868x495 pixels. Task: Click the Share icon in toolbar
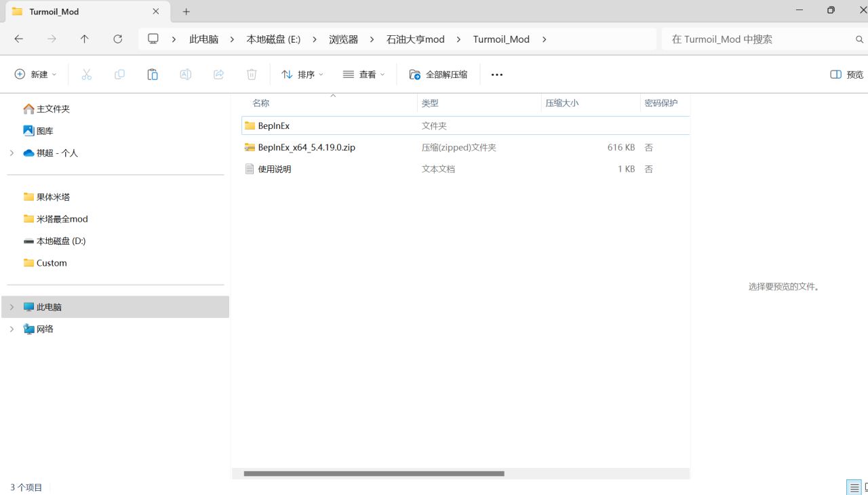coord(218,75)
